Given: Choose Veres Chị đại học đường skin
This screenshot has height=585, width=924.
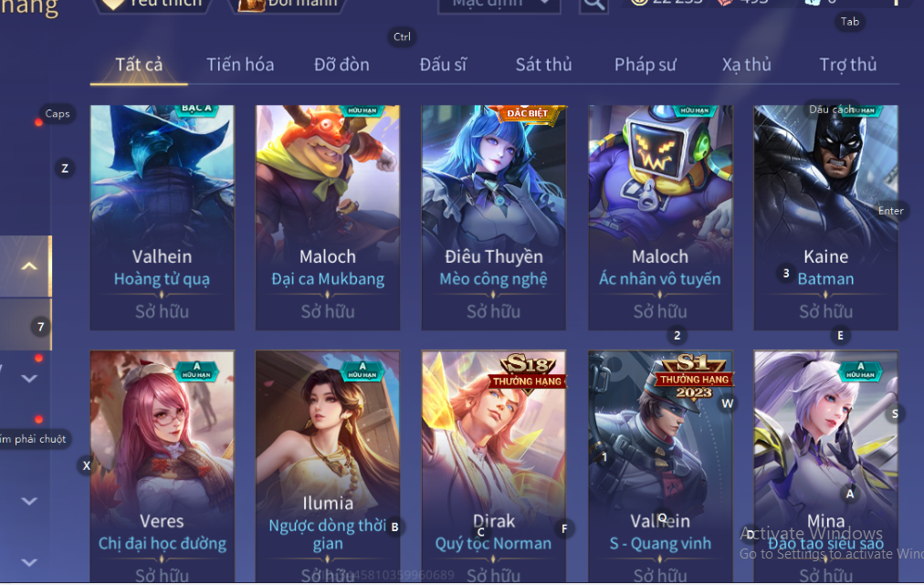Looking at the screenshot, I should (x=162, y=466).
